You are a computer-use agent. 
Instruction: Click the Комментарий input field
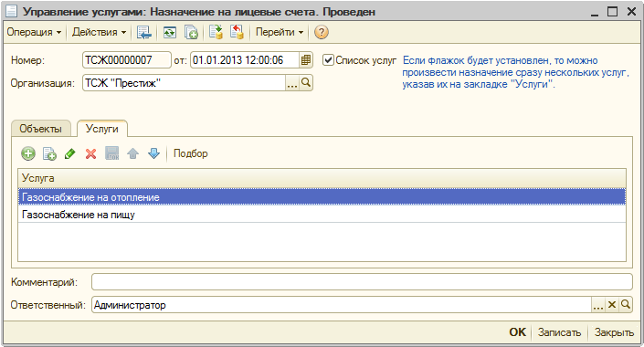click(362, 281)
